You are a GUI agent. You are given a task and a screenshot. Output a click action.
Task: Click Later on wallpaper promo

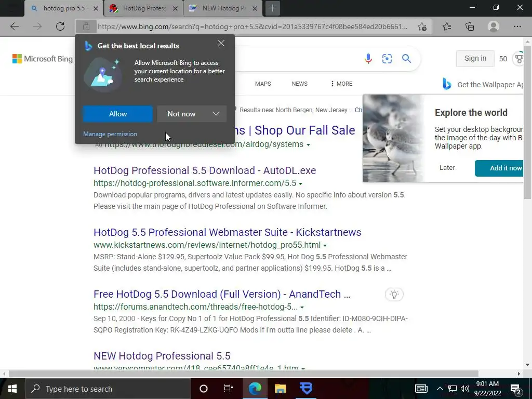(447, 168)
